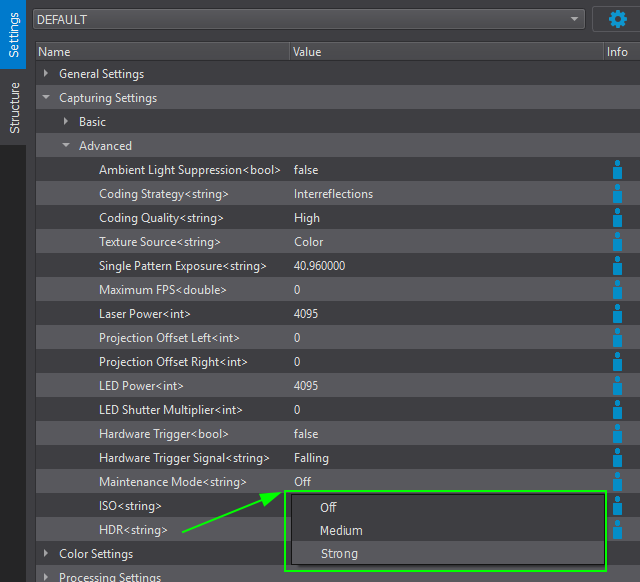
Task: Expand the Basic settings group
Action: pyautogui.click(x=66, y=122)
